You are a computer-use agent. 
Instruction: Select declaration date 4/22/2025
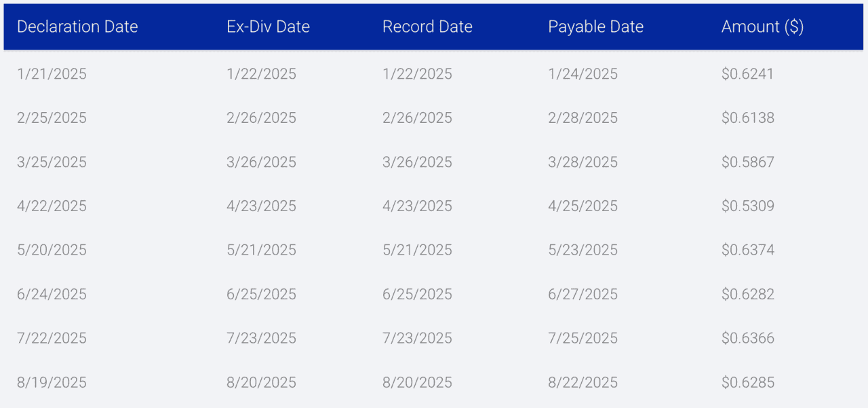(x=52, y=206)
